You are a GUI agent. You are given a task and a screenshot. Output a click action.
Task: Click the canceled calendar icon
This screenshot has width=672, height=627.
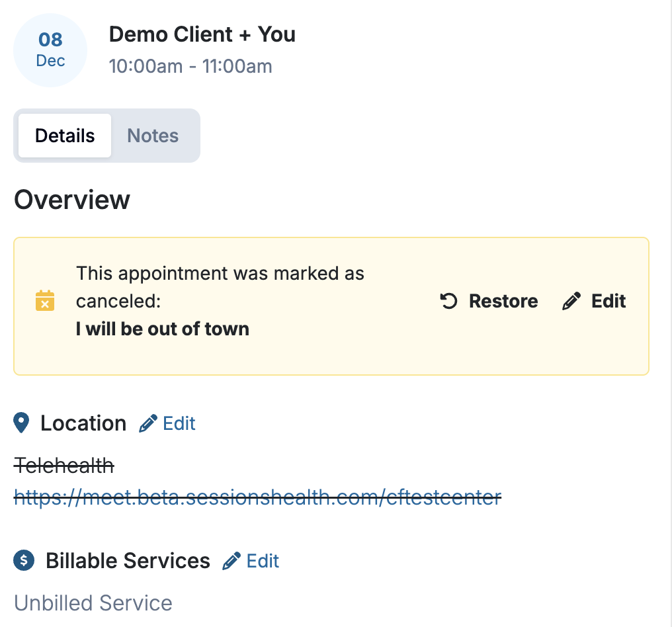coord(44,301)
